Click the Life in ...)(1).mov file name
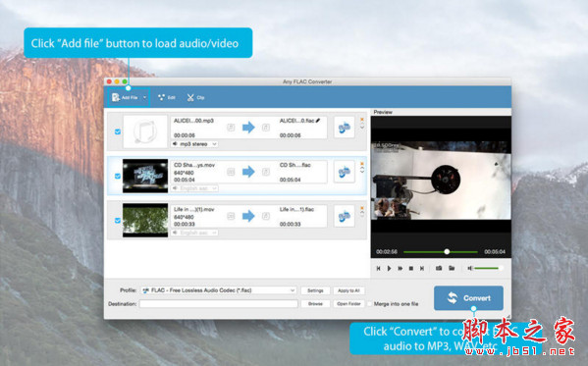 194,209
